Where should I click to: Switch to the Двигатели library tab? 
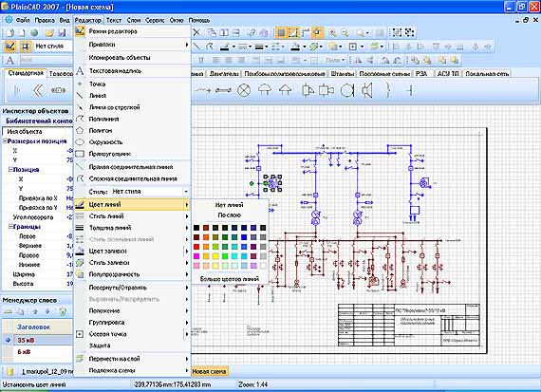pyautogui.click(x=224, y=73)
